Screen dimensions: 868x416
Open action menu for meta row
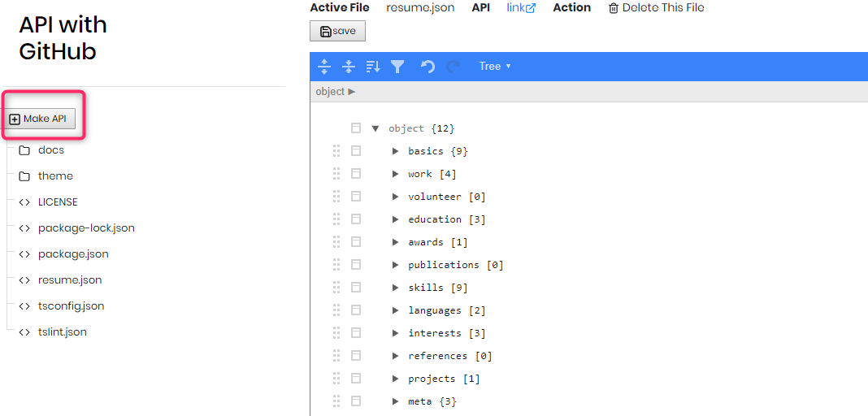pyautogui.click(x=356, y=401)
